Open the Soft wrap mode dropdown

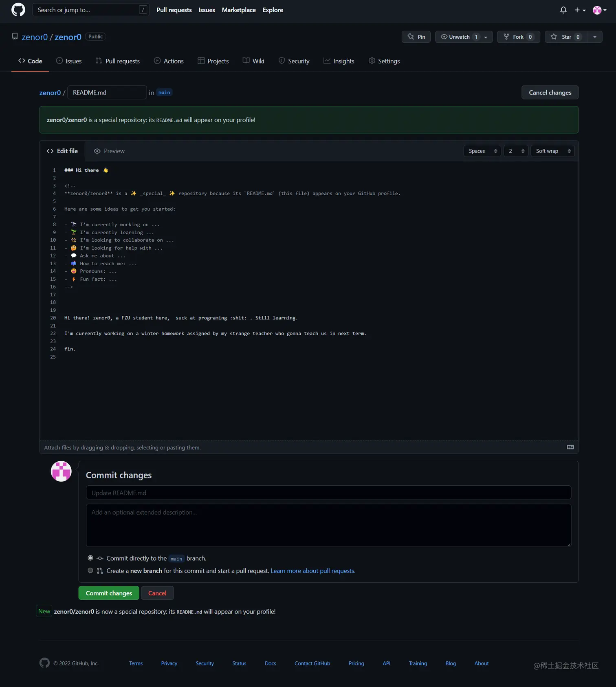pos(552,151)
